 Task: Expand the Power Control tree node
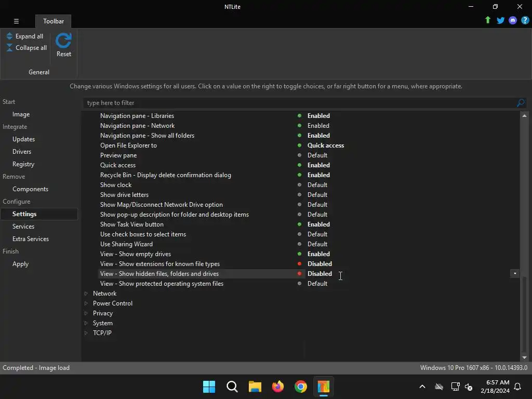pos(86,303)
